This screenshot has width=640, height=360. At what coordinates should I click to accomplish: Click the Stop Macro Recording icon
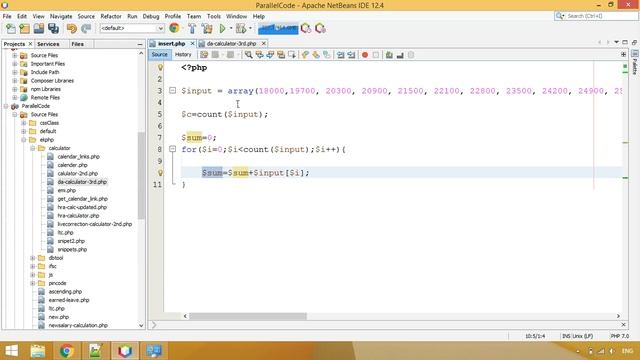pos(376,55)
